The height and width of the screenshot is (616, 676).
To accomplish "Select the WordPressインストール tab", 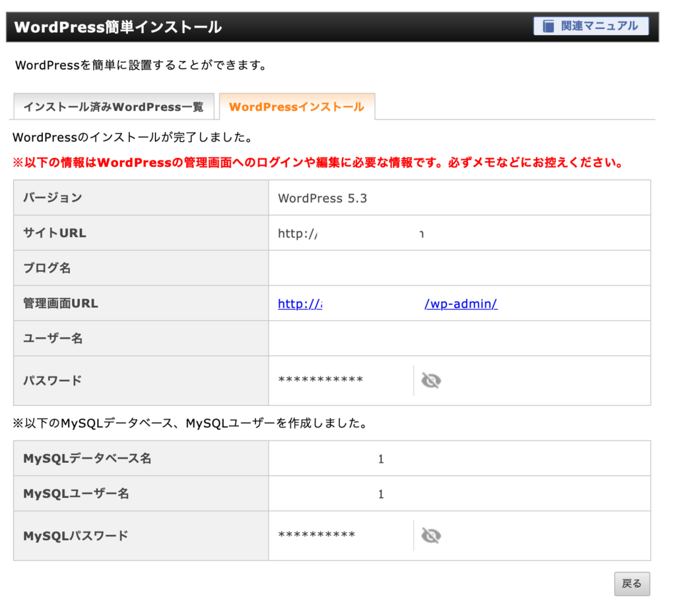I will click(x=296, y=106).
